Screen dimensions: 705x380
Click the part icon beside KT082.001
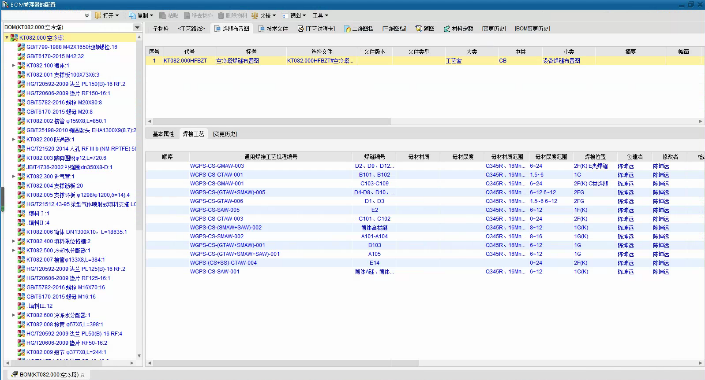point(21,75)
